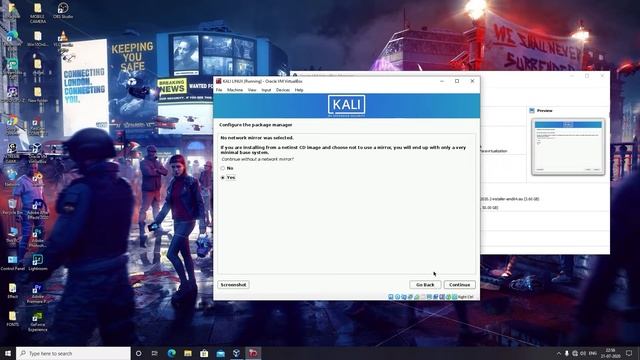Open the notification center icon
This screenshot has width=640, height=360.
[x=629, y=353]
